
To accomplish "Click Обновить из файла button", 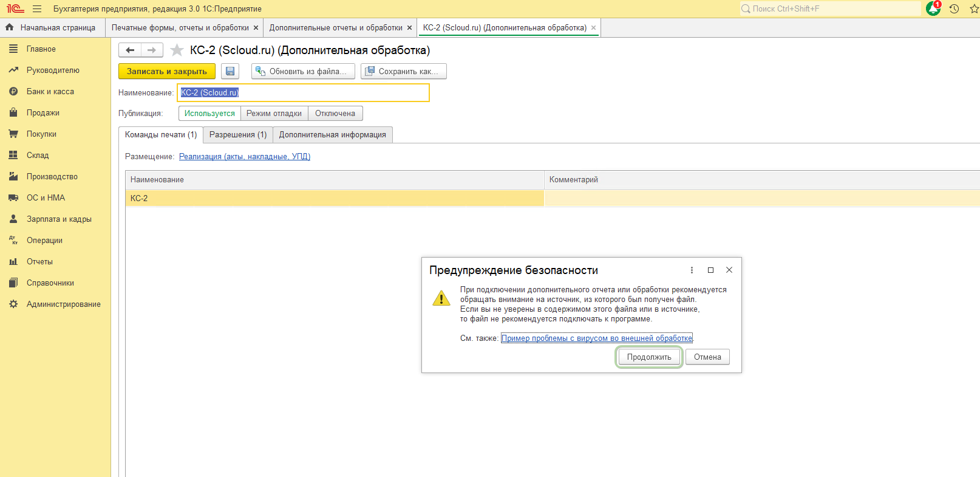I will click(303, 71).
